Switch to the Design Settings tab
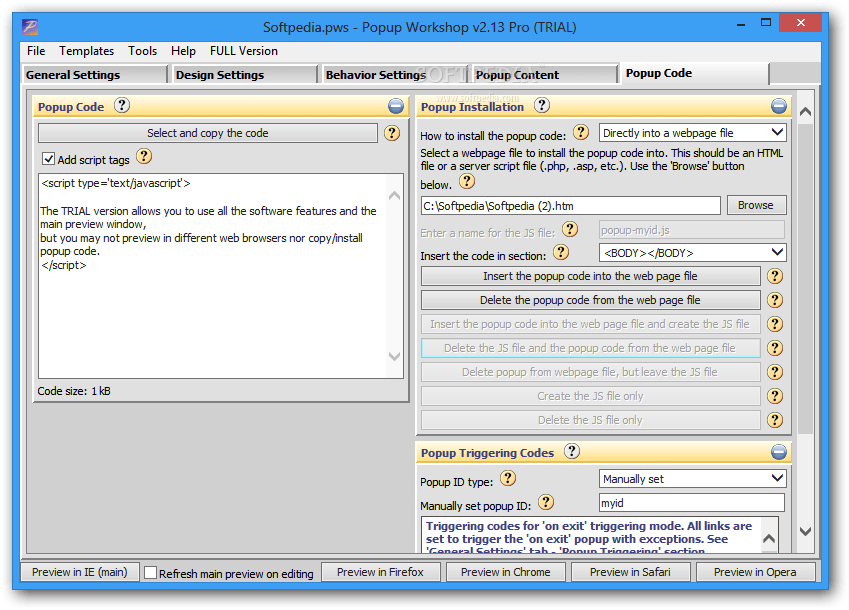 (x=243, y=72)
